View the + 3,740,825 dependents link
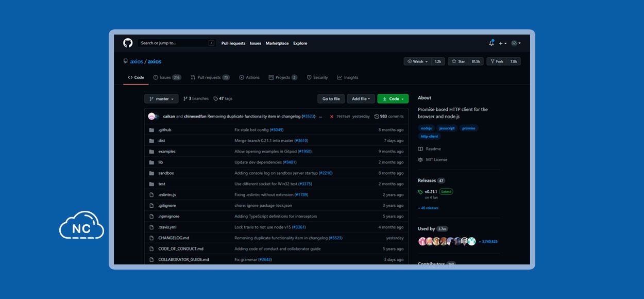Screen dimensions: 644x299 tap(488, 241)
